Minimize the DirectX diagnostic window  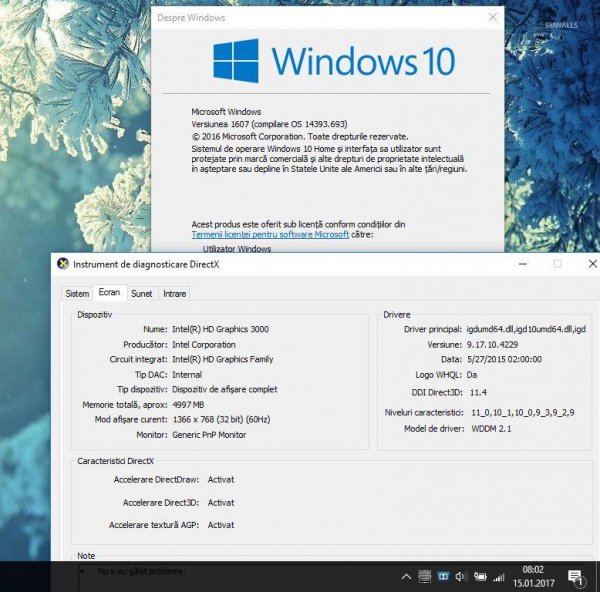click(x=523, y=264)
